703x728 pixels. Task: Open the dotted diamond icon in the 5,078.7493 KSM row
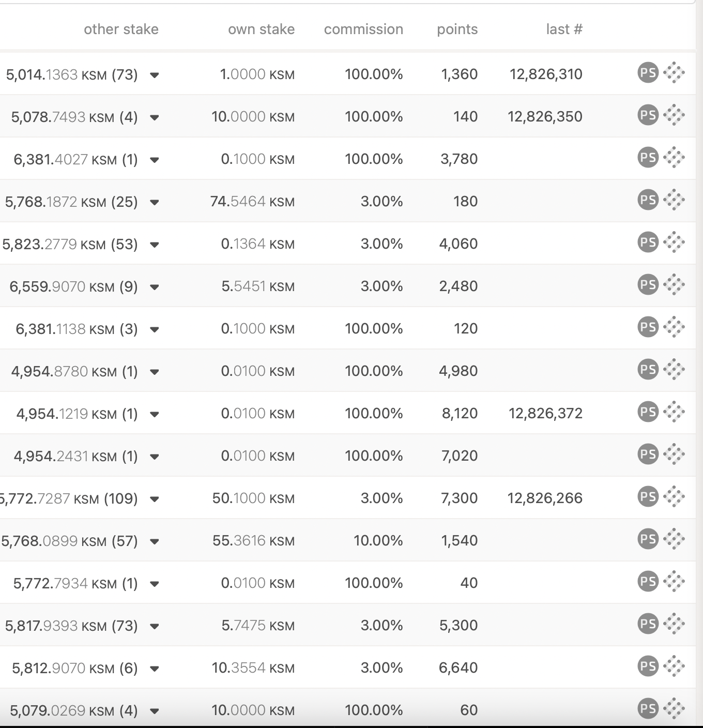674,115
